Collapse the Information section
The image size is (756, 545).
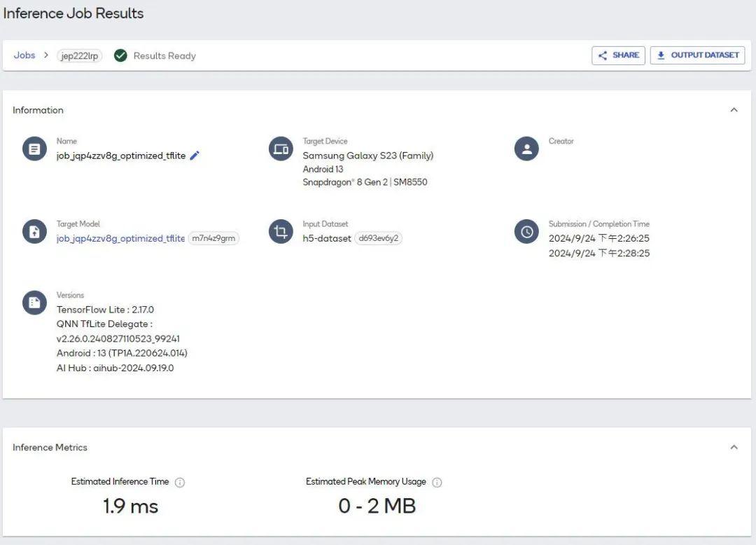(734, 110)
